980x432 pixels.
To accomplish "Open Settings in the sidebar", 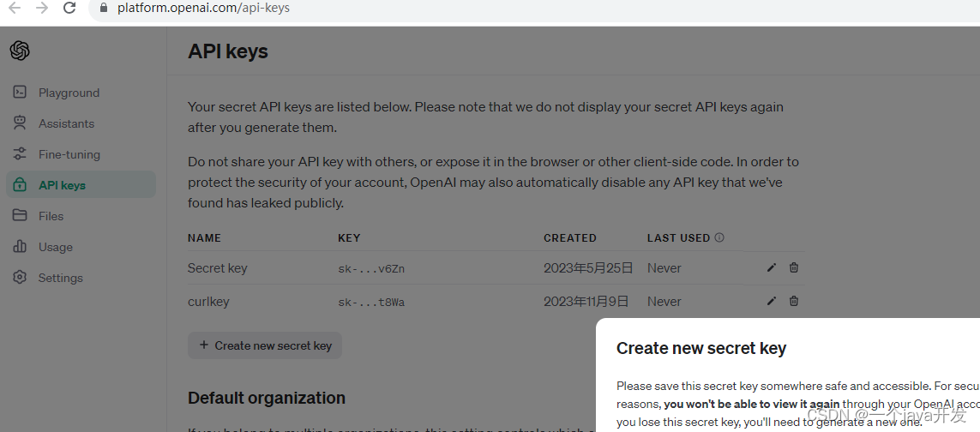I will (81, 278).
